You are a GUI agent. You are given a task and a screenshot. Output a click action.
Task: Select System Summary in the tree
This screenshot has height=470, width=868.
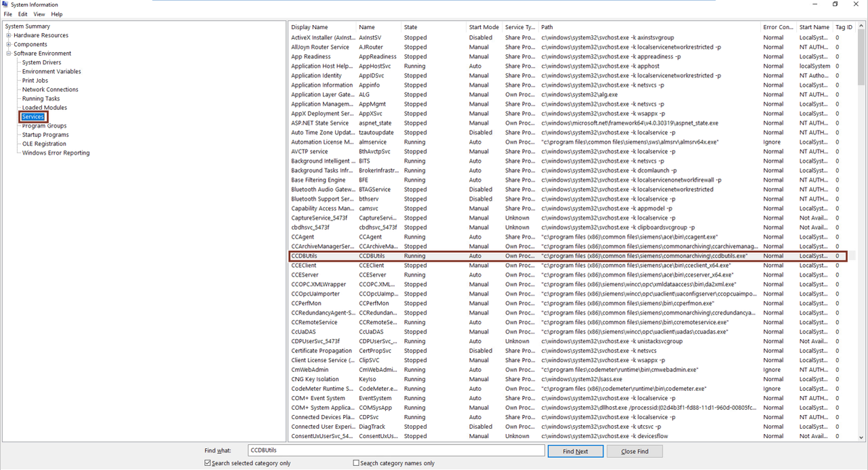[x=28, y=26]
